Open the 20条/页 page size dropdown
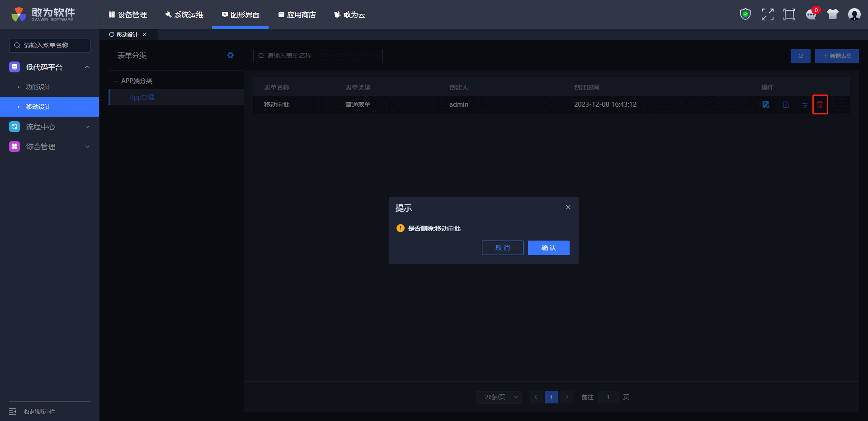Screen dimensions: 868x421 coord(499,397)
